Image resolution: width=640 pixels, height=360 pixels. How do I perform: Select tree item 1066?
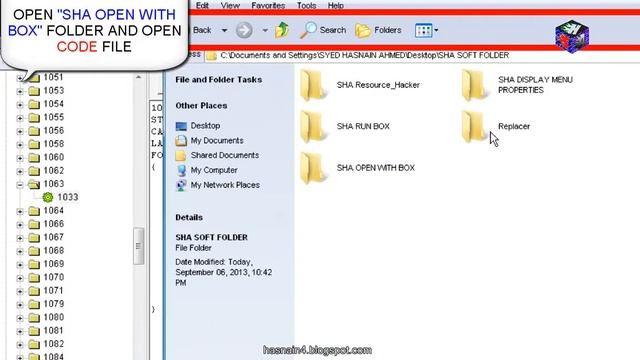[53, 224]
